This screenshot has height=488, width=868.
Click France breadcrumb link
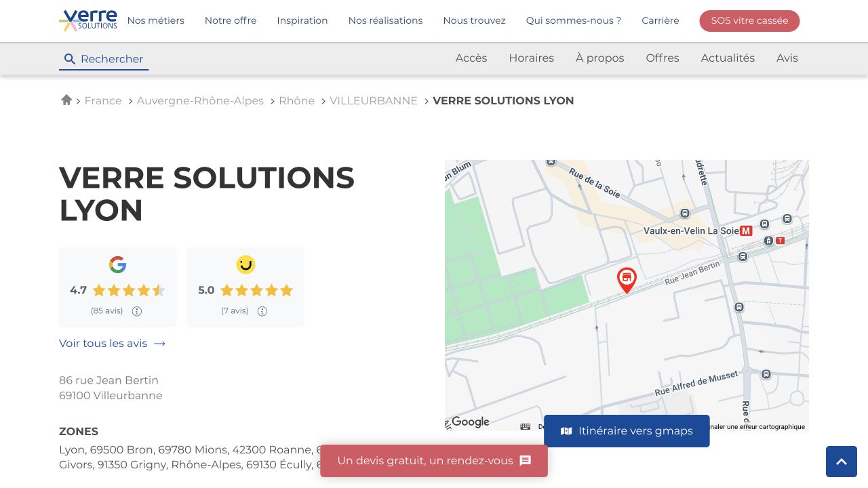tap(103, 101)
